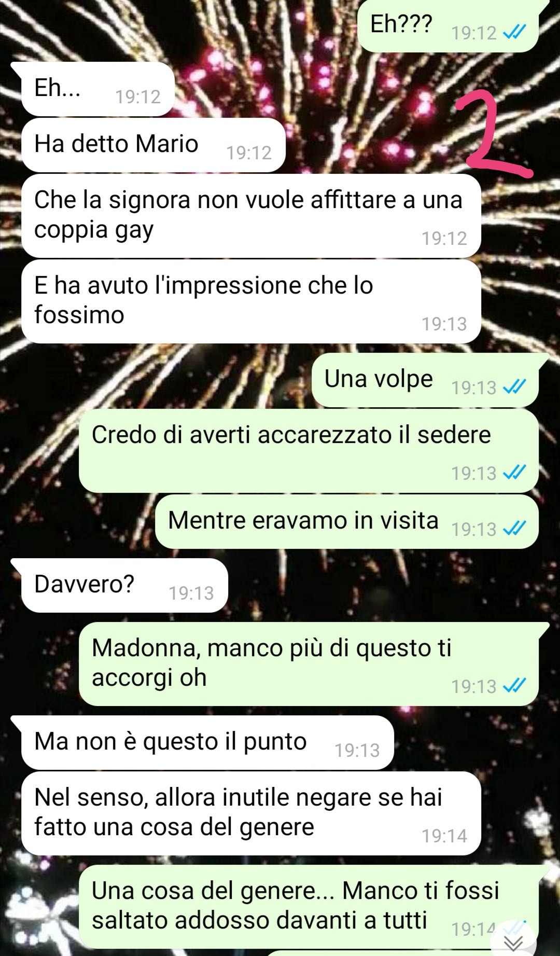Tap read ticks on 'Madonna, manco più' message
Image resolution: width=560 pixels, height=956 pixels.
(x=515, y=685)
